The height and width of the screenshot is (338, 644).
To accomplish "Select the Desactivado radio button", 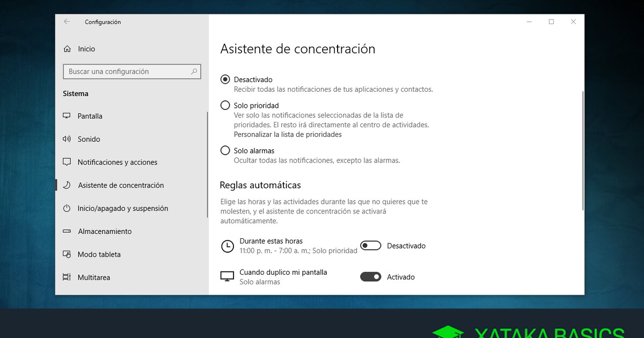I will pos(225,79).
